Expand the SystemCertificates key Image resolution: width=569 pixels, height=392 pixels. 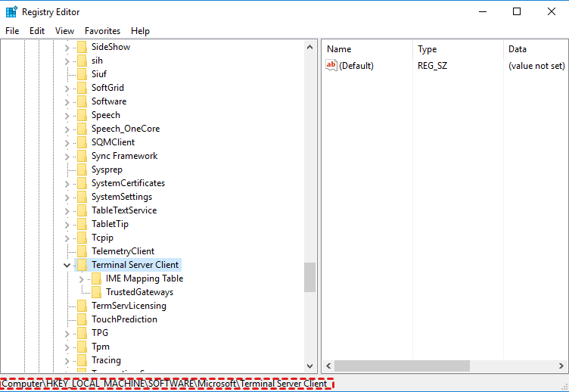67,184
